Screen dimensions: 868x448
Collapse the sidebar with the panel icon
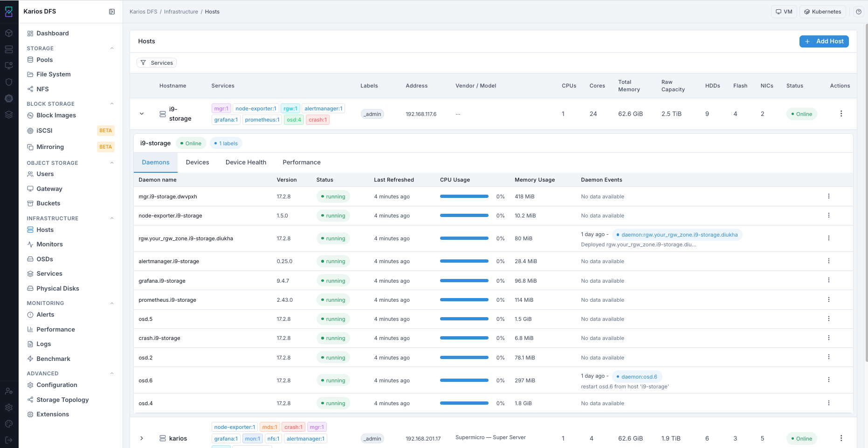pyautogui.click(x=112, y=12)
